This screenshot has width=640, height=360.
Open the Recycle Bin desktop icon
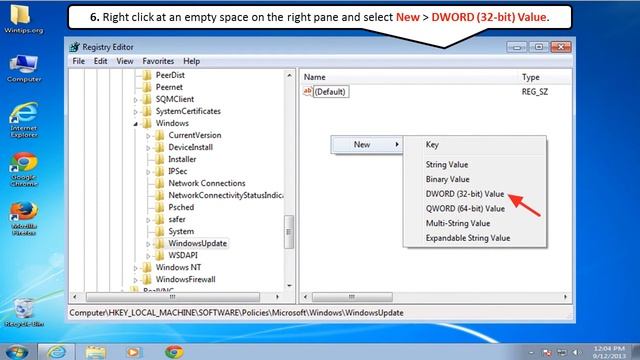pos(24,312)
